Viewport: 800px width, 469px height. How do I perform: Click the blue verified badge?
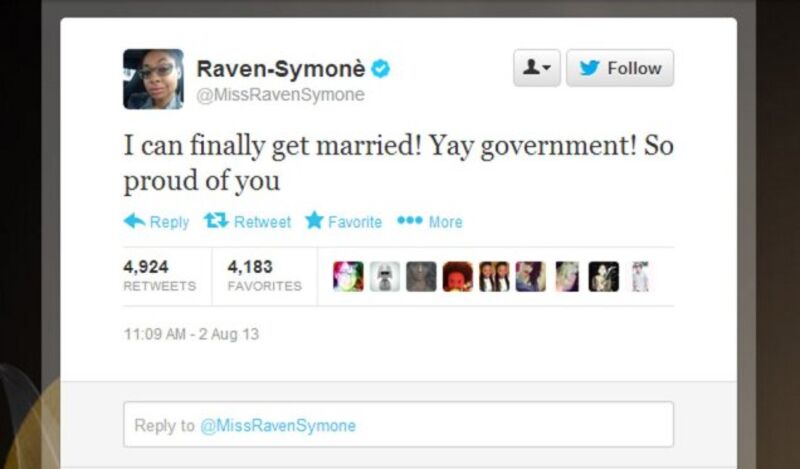pyautogui.click(x=381, y=68)
